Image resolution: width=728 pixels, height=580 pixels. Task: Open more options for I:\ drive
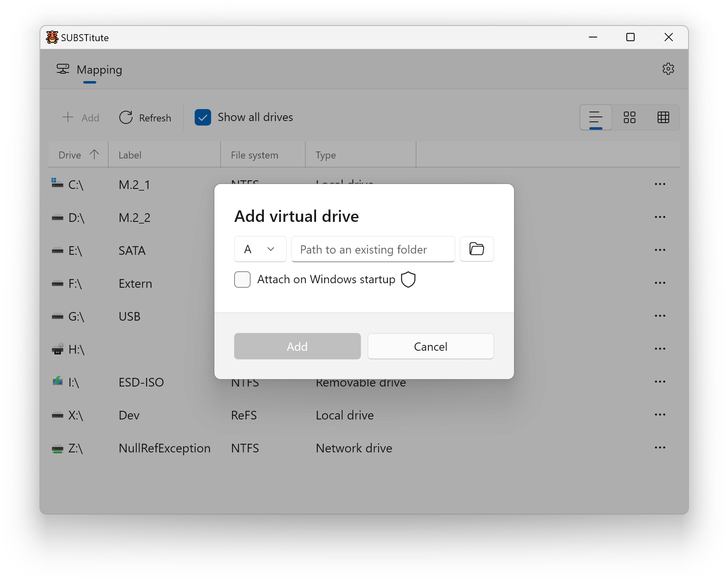pyautogui.click(x=660, y=382)
